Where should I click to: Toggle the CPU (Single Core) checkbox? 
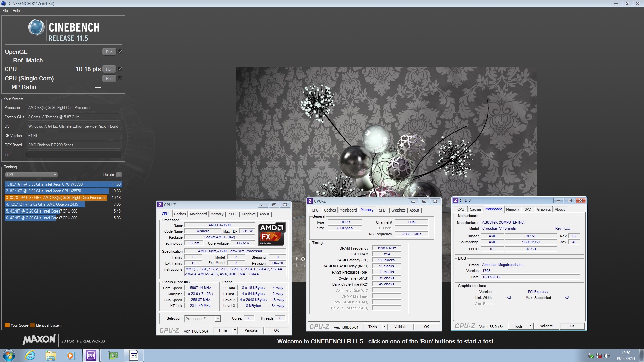pos(120,78)
